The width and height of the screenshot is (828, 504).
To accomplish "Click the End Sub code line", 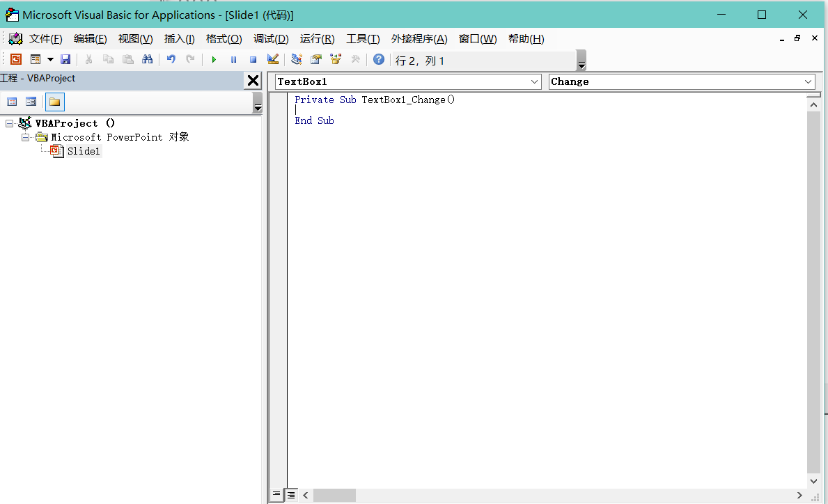I will (x=314, y=121).
